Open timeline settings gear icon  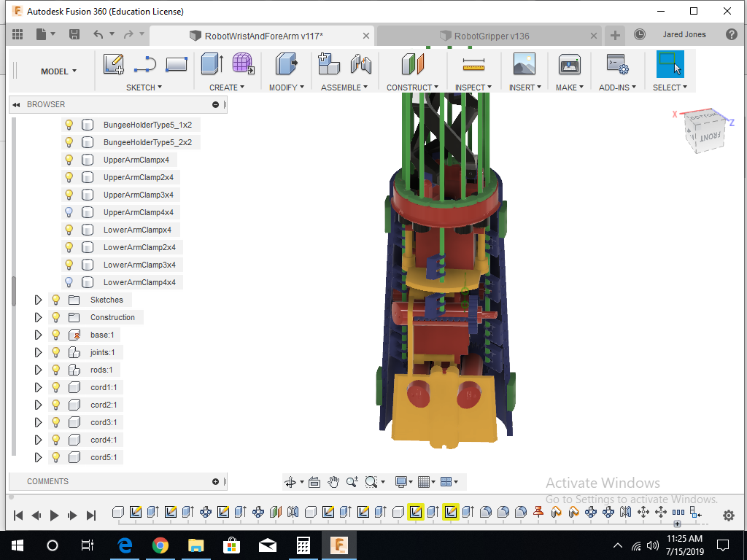click(x=729, y=516)
